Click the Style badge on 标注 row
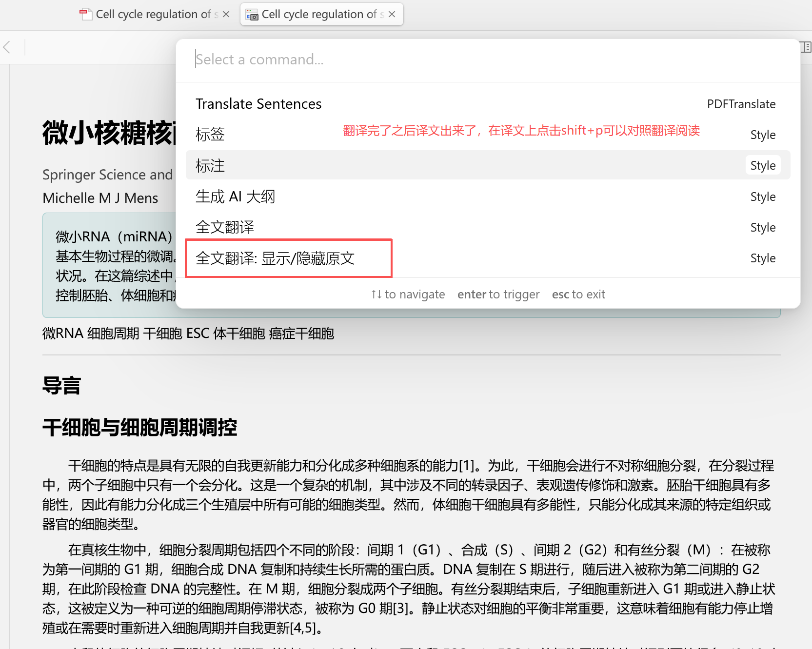This screenshot has height=649, width=812. [x=763, y=166]
